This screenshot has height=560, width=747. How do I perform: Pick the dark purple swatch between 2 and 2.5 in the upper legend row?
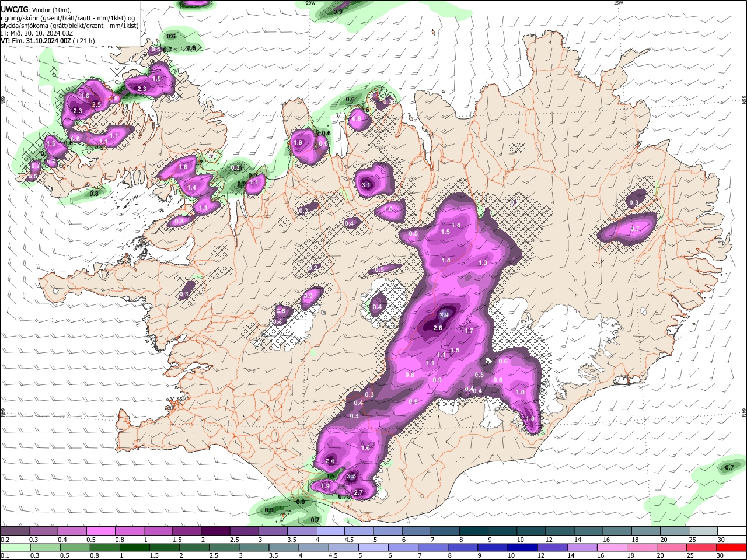(x=215, y=531)
